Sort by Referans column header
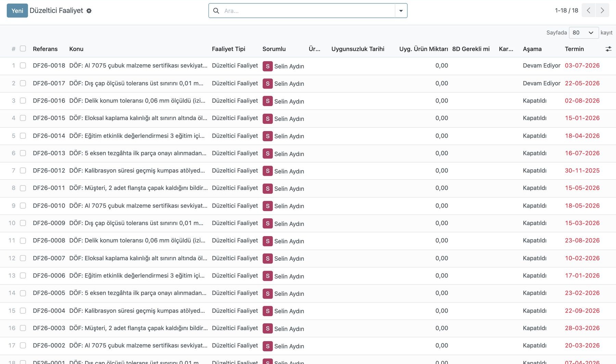The height and width of the screenshot is (364, 616). point(45,49)
